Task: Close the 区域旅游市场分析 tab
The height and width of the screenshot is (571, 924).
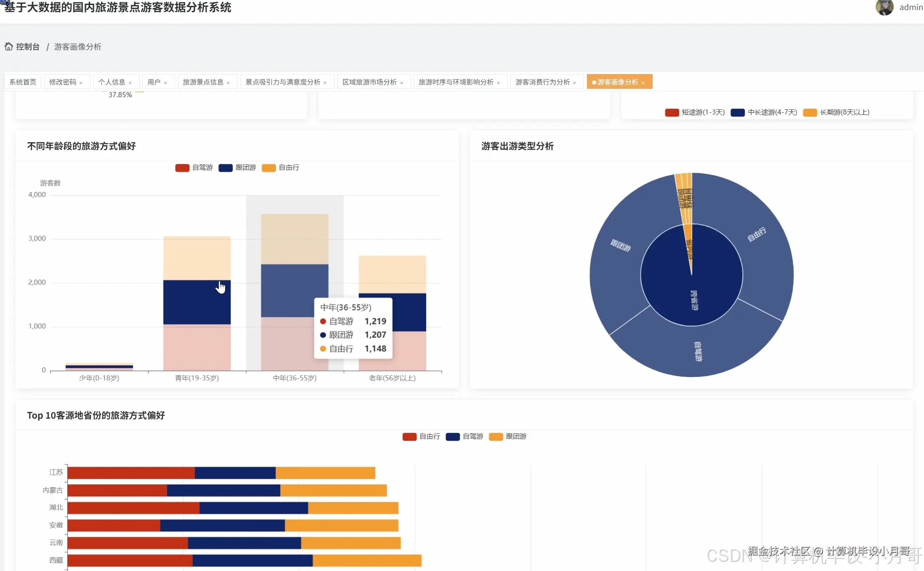Action: pos(401,83)
